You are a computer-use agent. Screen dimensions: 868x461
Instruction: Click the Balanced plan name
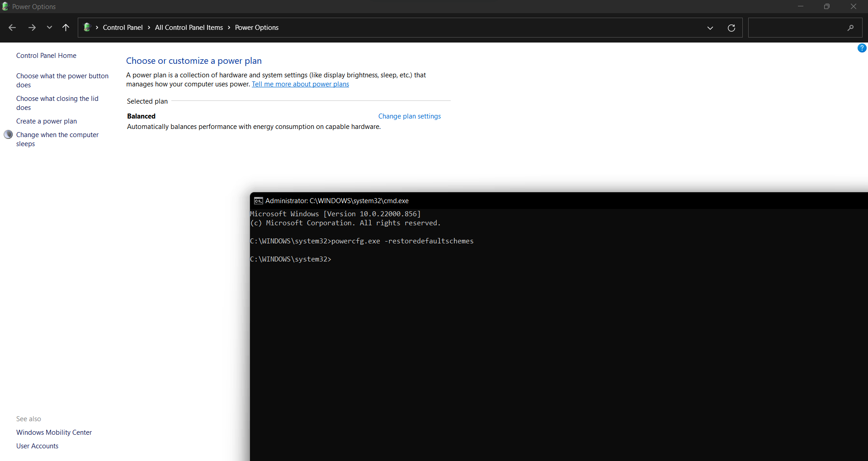141,116
